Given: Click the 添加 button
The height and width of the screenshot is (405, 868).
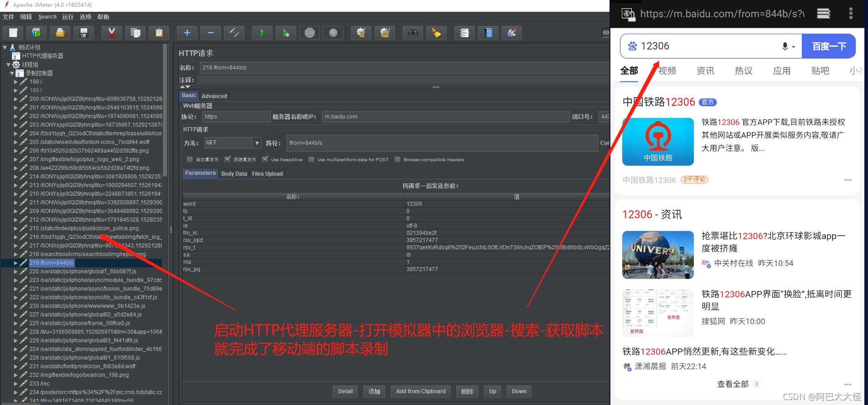Looking at the screenshot, I should (374, 391).
